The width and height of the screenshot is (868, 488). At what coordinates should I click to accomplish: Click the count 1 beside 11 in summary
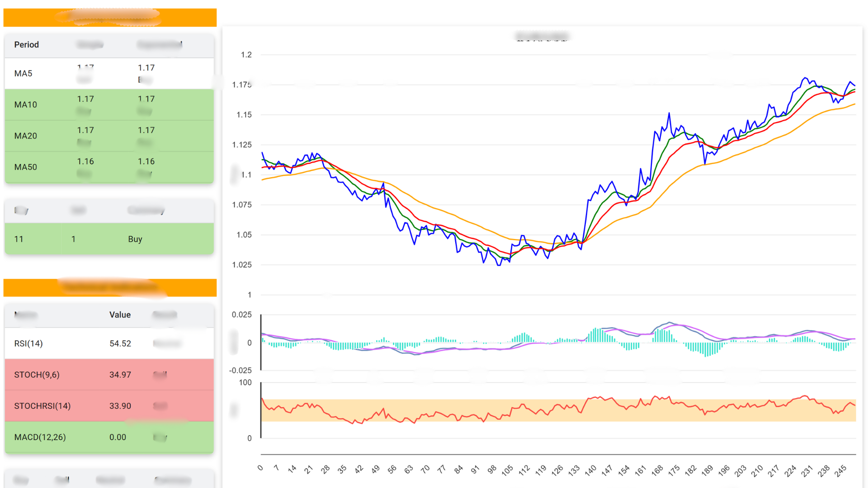(x=73, y=239)
